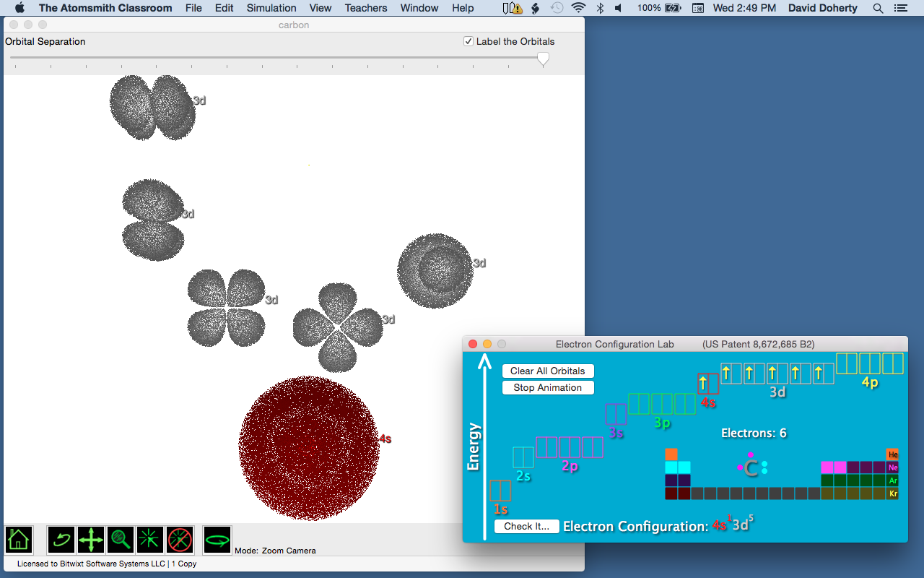Select the pan camera tool
The width and height of the screenshot is (924, 578).
point(90,540)
